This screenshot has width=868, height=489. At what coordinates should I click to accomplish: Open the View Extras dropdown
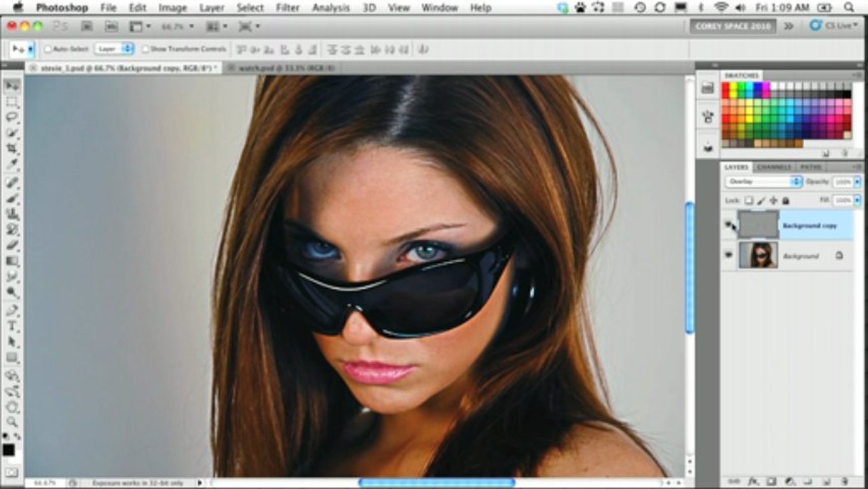tap(140, 26)
